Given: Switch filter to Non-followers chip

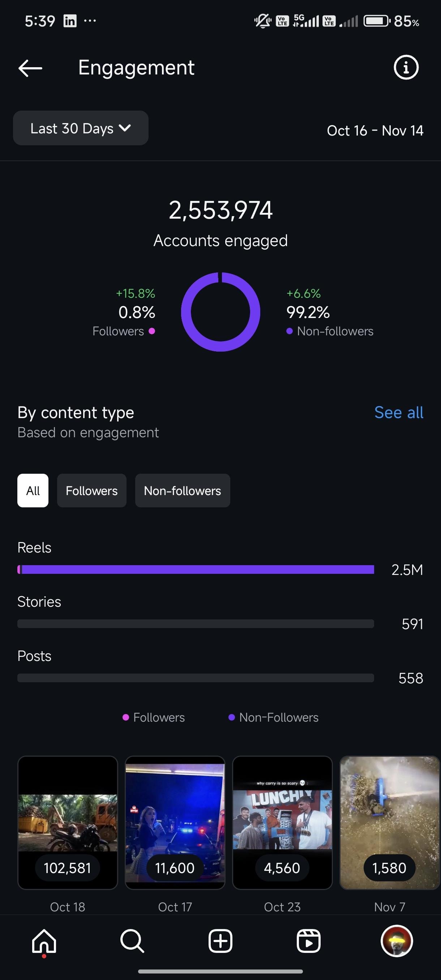Looking at the screenshot, I should pyautogui.click(x=182, y=490).
